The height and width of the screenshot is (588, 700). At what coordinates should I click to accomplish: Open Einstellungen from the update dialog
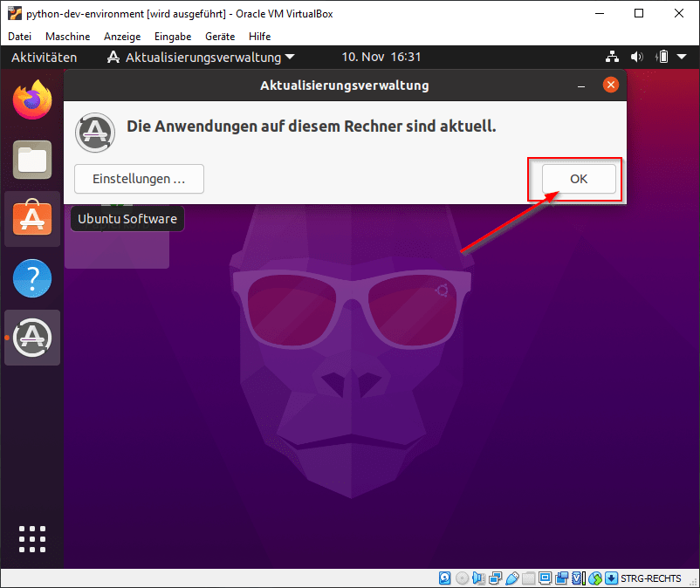138,178
